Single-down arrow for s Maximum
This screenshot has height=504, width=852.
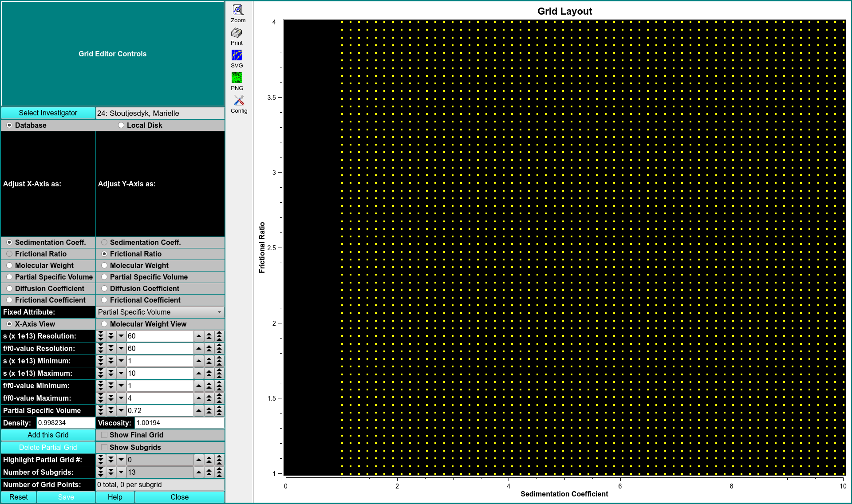pos(121,373)
